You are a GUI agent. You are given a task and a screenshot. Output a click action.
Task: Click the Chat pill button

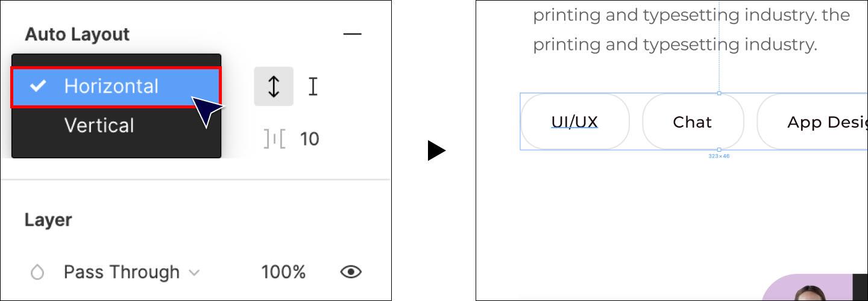pos(693,122)
